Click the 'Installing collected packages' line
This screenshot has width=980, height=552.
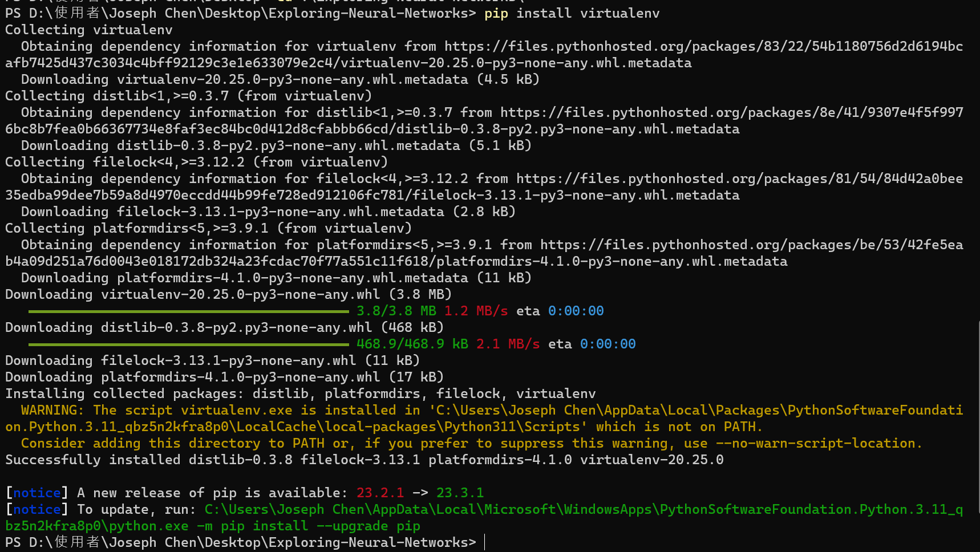[300, 393]
